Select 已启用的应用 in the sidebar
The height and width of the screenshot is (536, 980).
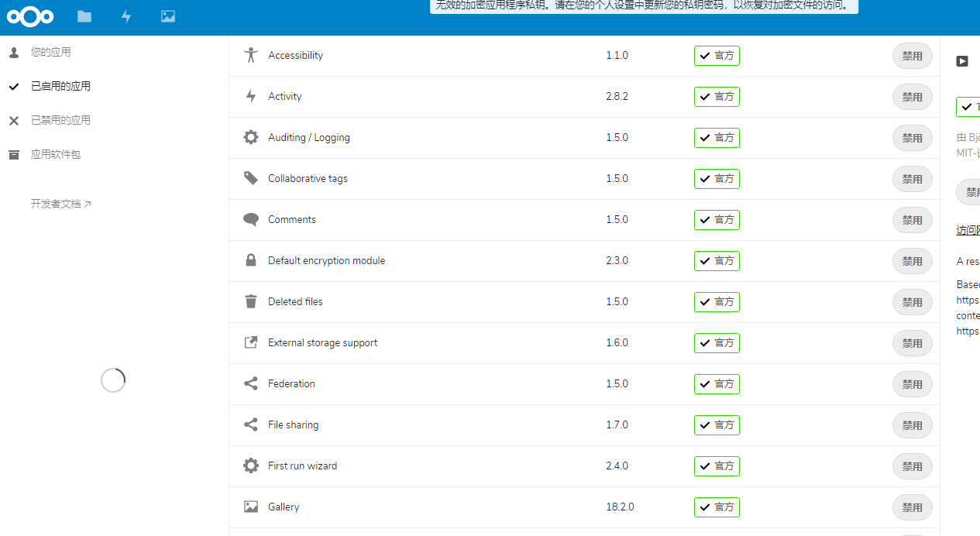pos(60,86)
